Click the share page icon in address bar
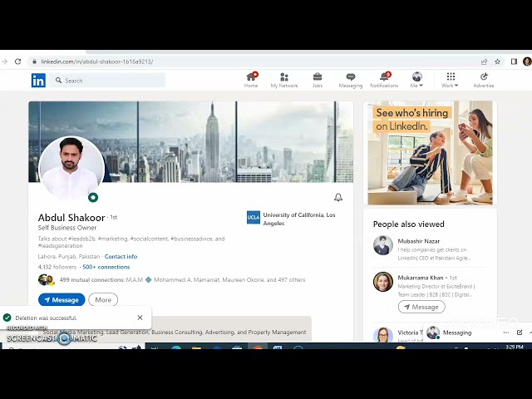 pyautogui.click(x=484, y=62)
